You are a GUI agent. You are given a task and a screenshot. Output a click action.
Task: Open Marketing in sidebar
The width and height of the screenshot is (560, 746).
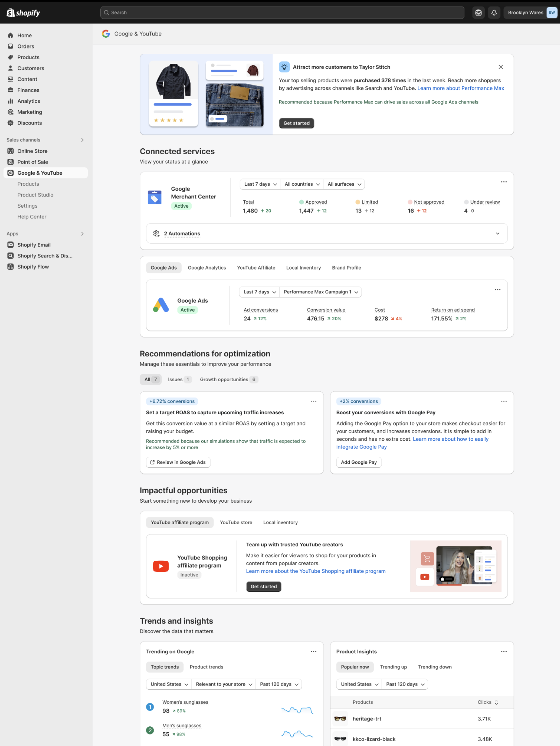[x=30, y=112]
